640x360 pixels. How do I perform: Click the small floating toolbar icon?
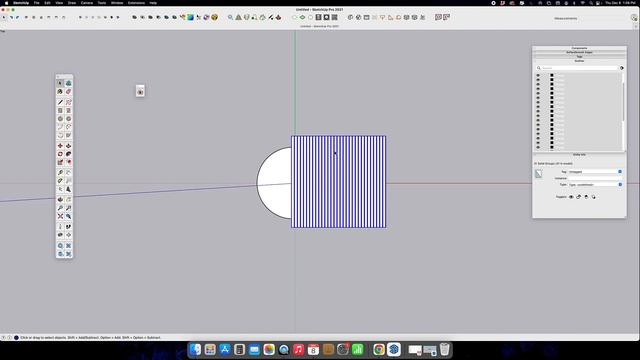[x=140, y=92]
